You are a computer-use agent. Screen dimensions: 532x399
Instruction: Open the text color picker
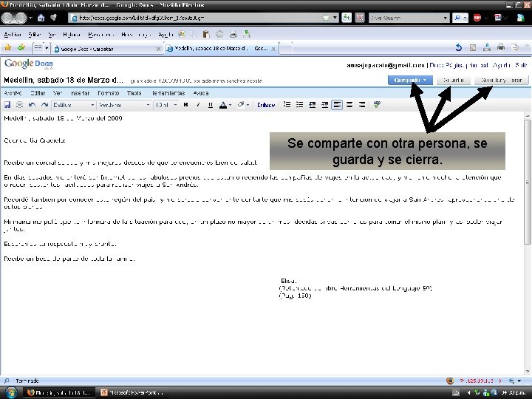(x=225, y=105)
